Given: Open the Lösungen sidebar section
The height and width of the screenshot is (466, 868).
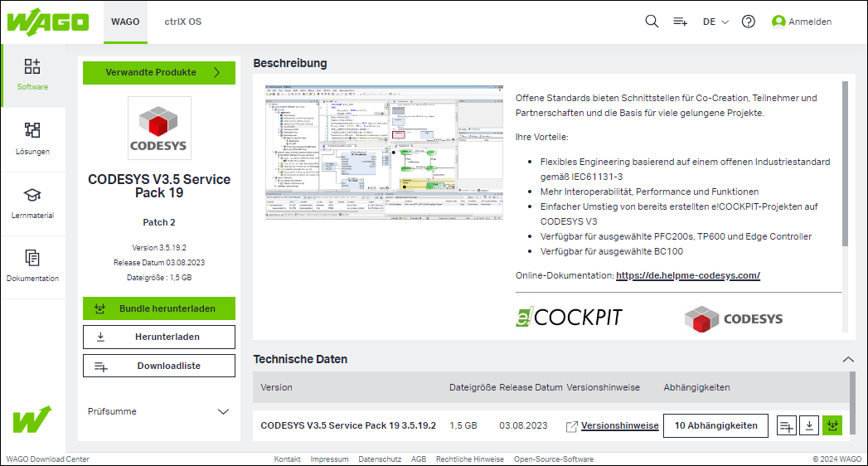Looking at the screenshot, I should pyautogui.click(x=32, y=139).
